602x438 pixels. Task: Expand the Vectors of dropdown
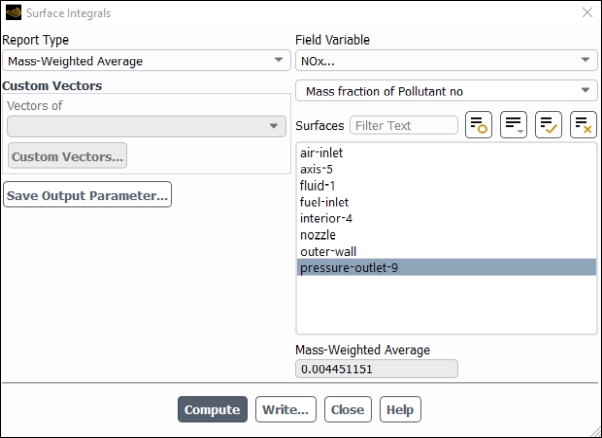pyautogui.click(x=146, y=126)
